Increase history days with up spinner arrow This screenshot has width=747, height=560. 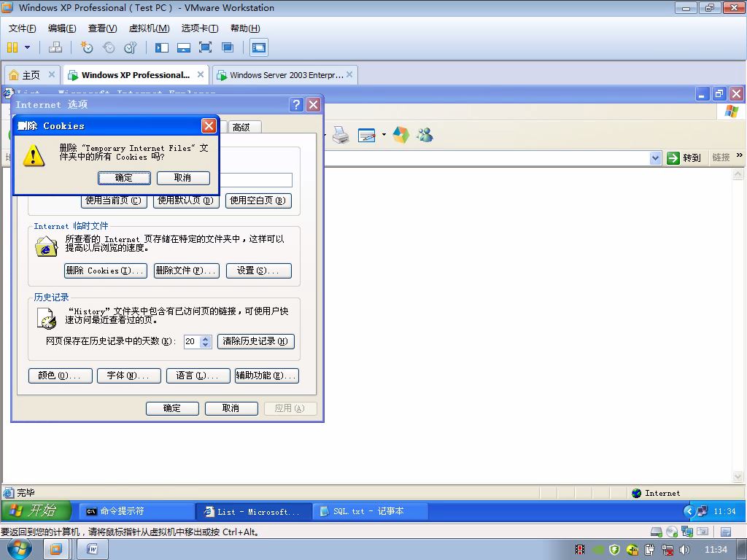click(x=206, y=338)
